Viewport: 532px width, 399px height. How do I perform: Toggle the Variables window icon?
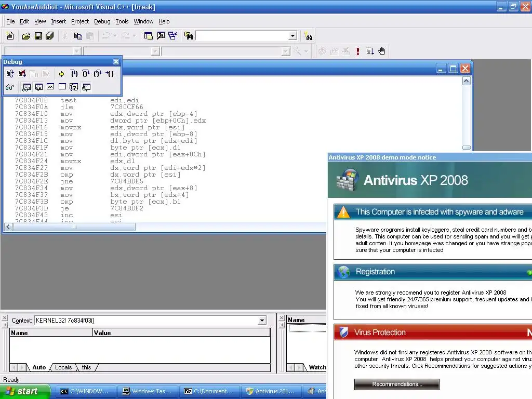click(38, 87)
